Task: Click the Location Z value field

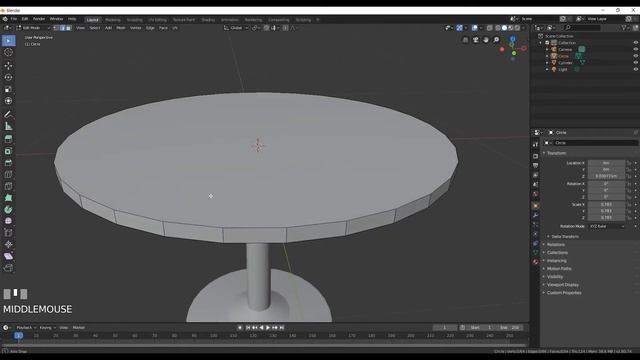Action: 606,177
